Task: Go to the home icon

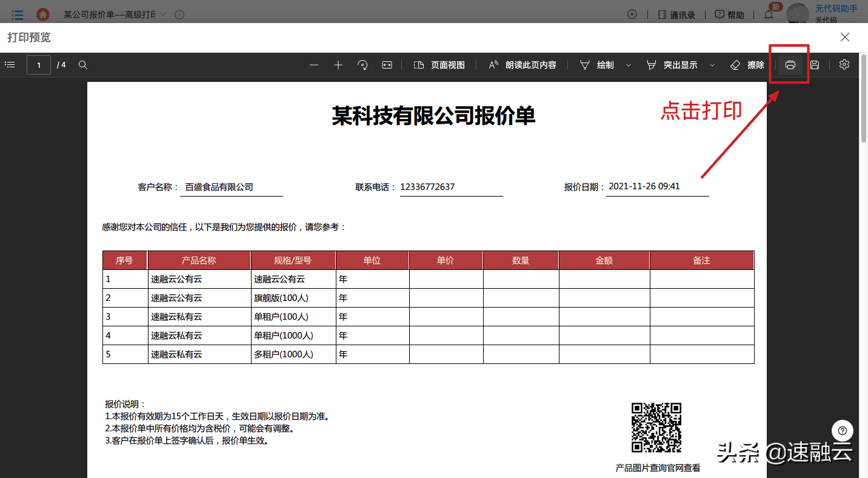Action: click(x=42, y=14)
